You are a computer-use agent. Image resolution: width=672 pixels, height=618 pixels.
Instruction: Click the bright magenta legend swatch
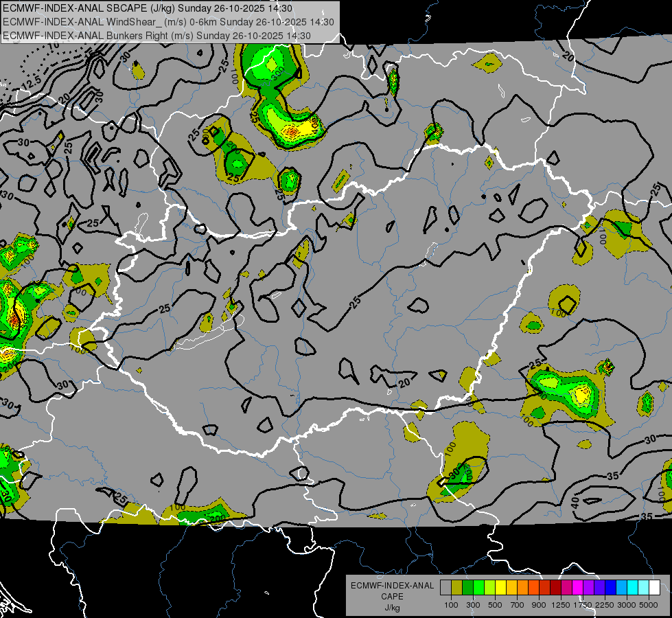[x=577, y=588]
